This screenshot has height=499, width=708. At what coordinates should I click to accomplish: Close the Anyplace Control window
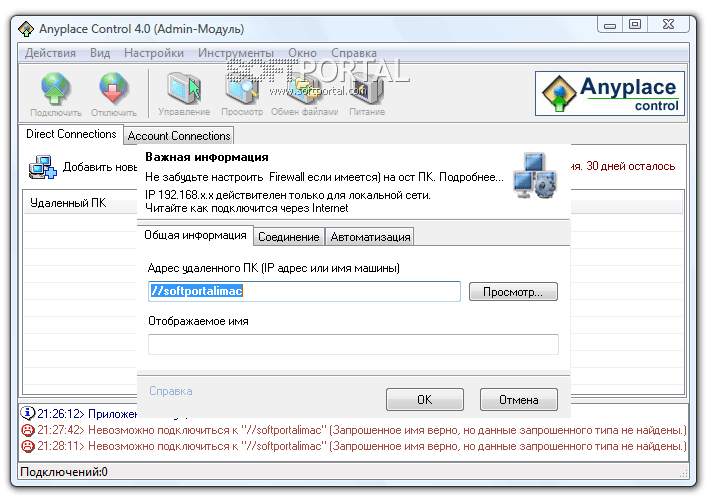[668, 25]
